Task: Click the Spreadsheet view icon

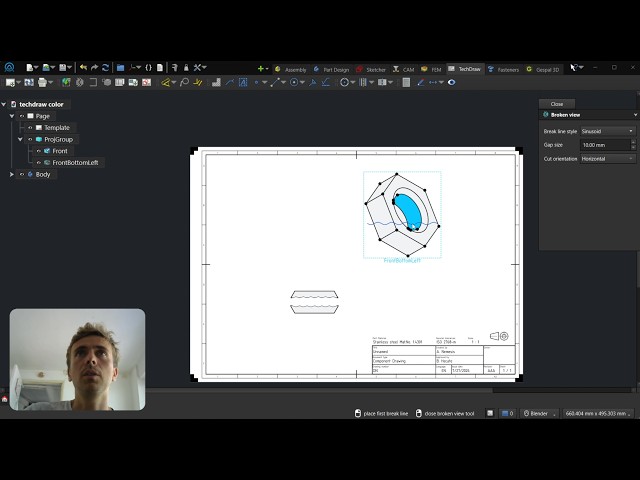Action: click(120, 82)
